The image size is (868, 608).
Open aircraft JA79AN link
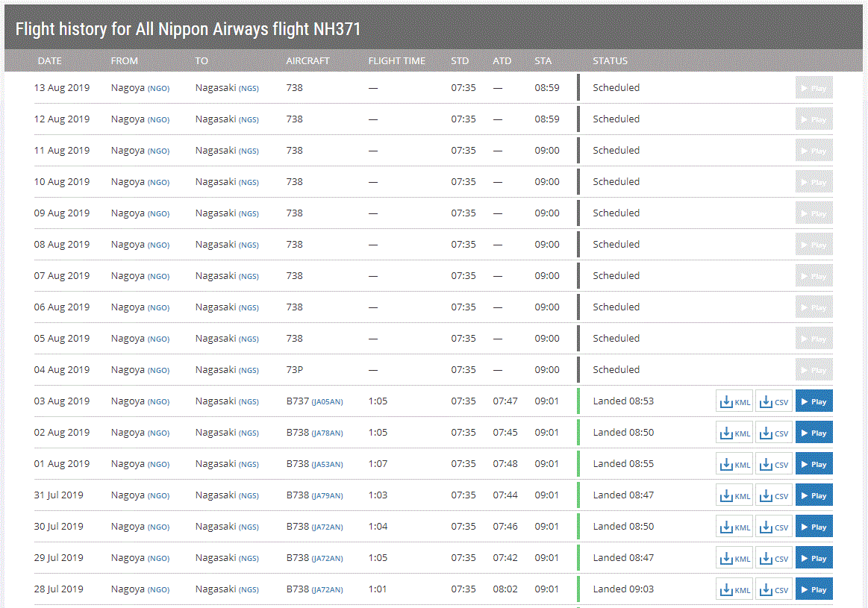(327, 495)
